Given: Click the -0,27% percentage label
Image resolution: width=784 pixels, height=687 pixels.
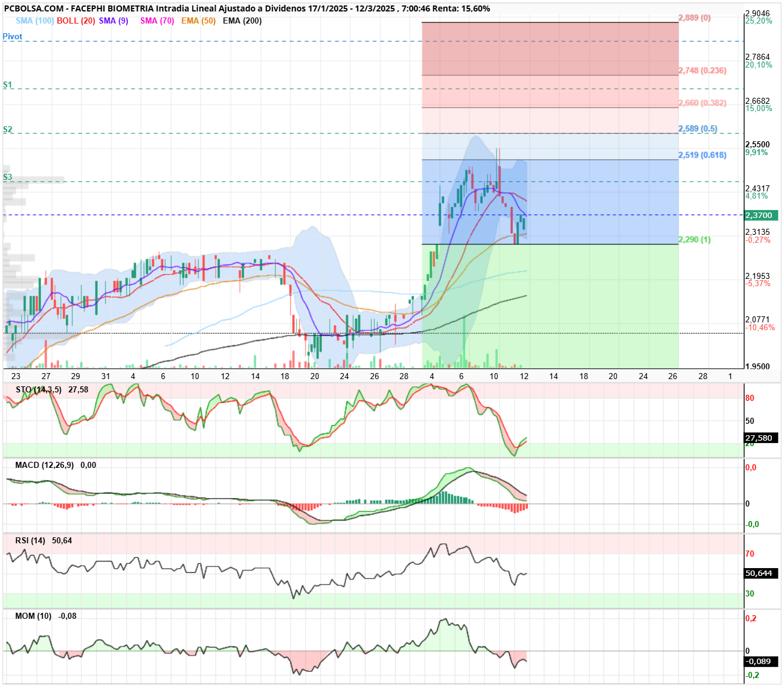Looking at the screenshot, I should point(758,240).
